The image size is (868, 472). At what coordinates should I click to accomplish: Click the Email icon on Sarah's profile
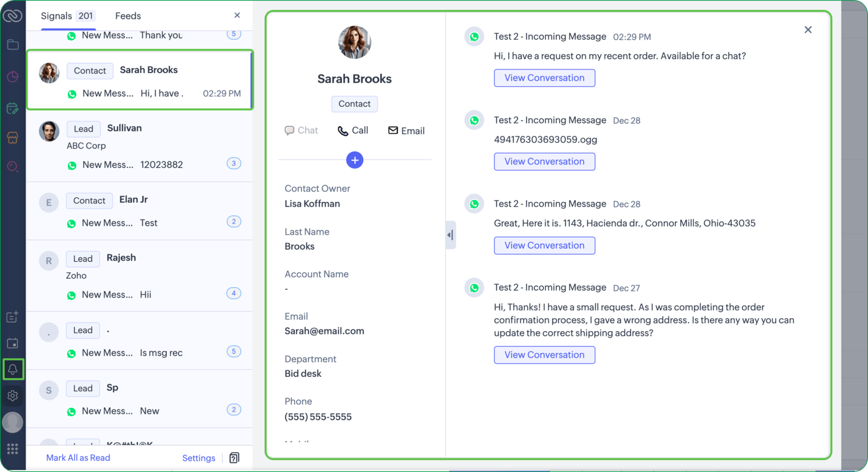pos(406,130)
